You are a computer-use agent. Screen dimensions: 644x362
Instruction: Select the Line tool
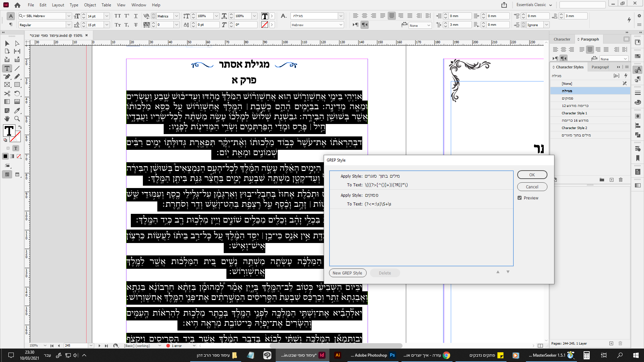coord(17,68)
